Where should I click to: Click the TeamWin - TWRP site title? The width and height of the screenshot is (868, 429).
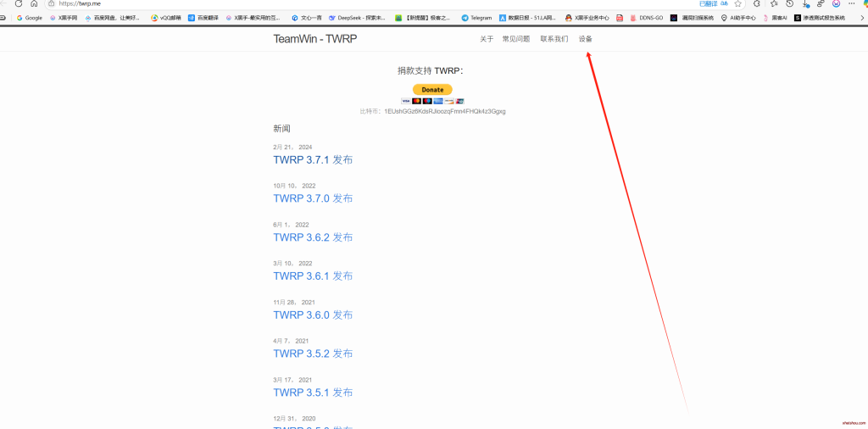tap(315, 39)
